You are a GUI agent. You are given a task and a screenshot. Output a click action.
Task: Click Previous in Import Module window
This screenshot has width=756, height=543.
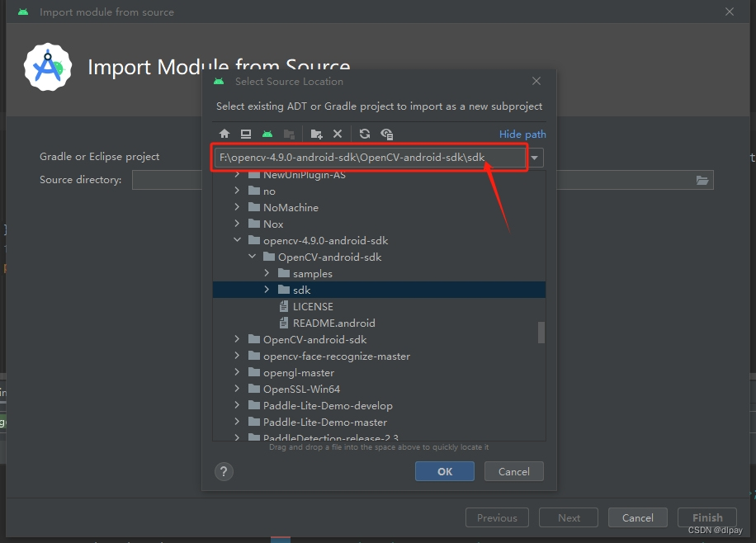[497, 517]
